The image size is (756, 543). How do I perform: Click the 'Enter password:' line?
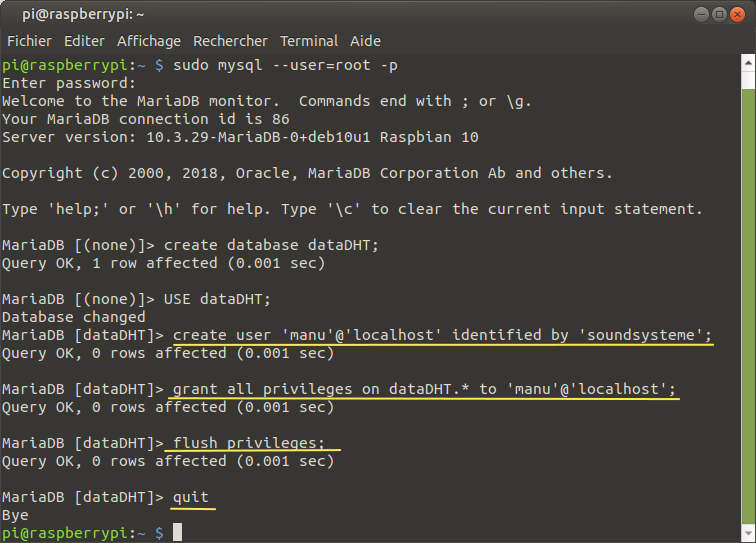pos(69,83)
